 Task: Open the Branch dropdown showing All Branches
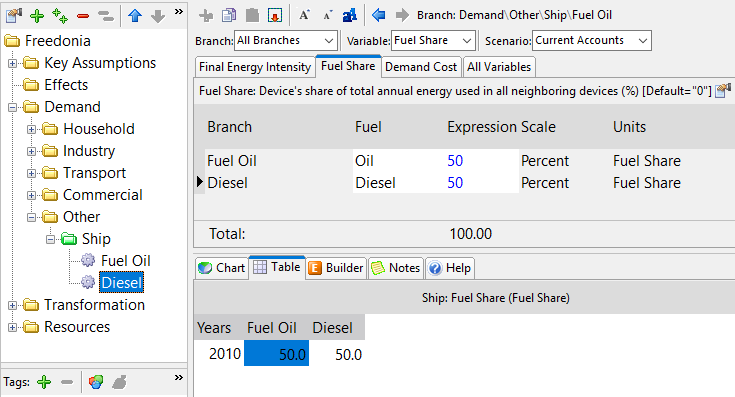pyautogui.click(x=285, y=40)
